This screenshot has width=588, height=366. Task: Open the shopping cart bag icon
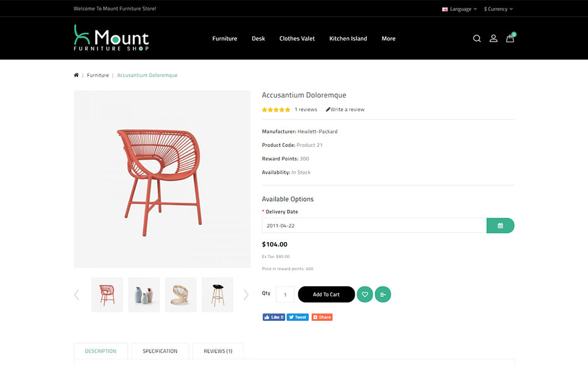511,38
